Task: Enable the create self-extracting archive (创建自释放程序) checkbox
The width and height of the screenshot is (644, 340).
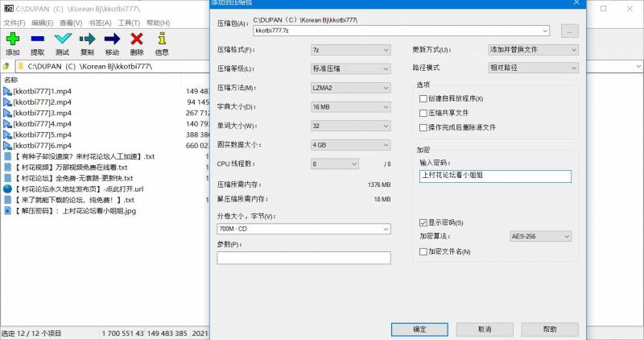Action: [x=423, y=98]
